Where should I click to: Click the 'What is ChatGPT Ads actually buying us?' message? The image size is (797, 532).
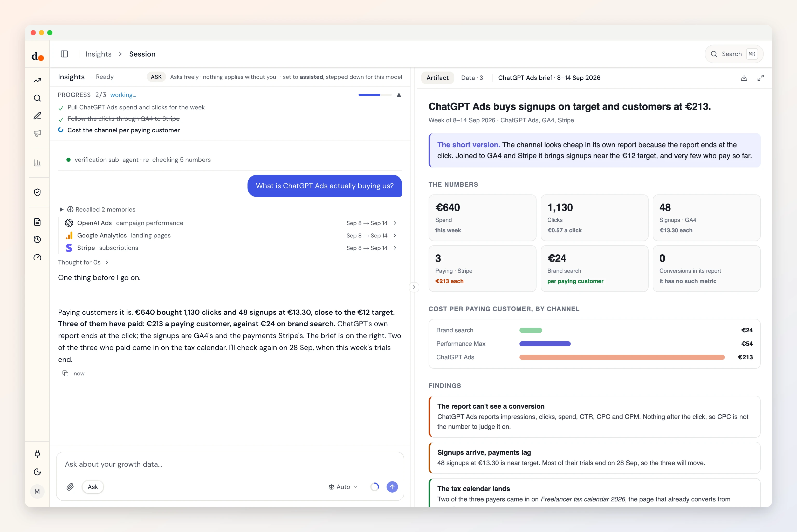tap(325, 186)
